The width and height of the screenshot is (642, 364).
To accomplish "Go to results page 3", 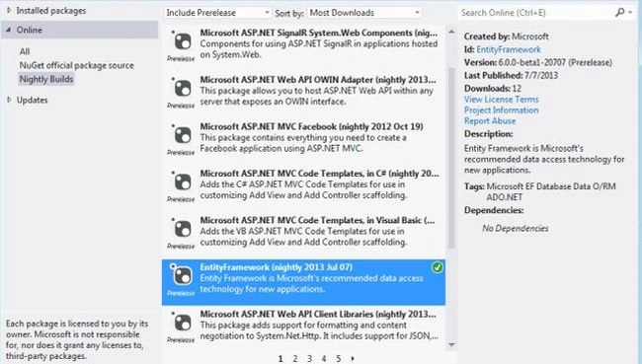I will click(309, 359).
